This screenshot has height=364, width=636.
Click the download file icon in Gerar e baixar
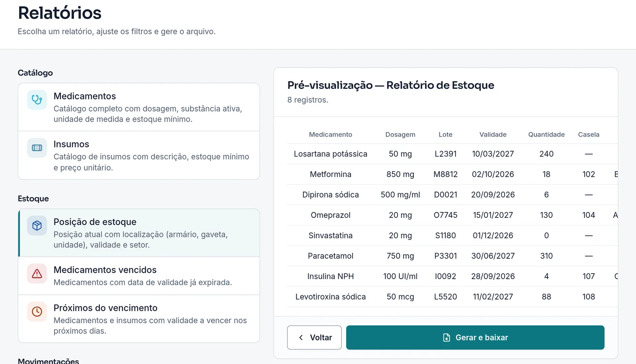[x=447, y=338]
